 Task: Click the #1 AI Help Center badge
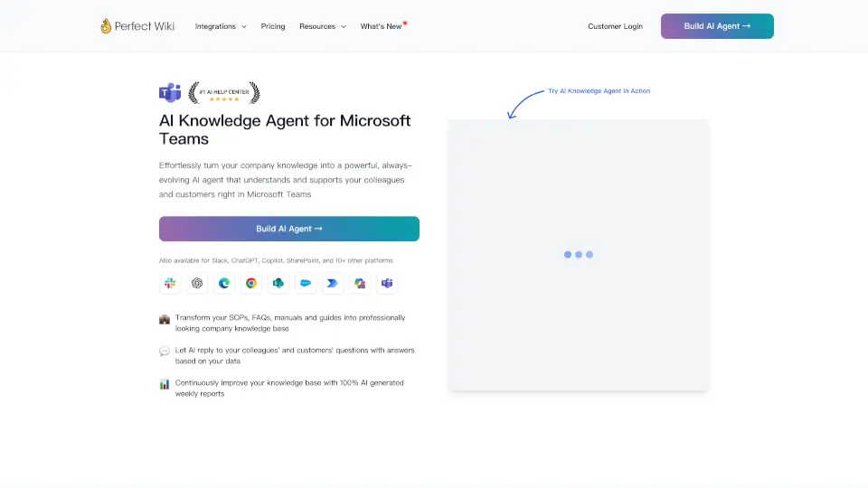coord(223,93)
